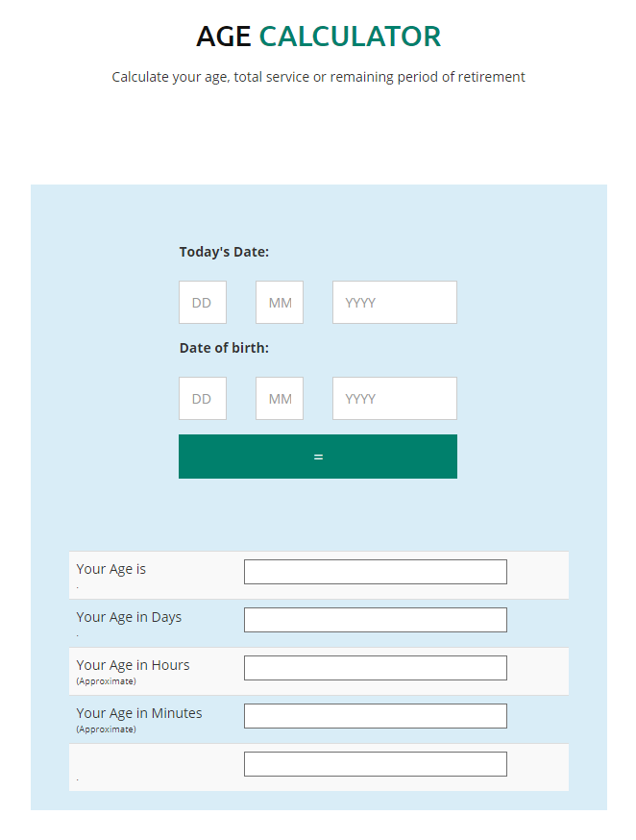This screenshot has height=840, width=636.
Task: Focus the month field under Today's Date
Action: pos(280,303)
